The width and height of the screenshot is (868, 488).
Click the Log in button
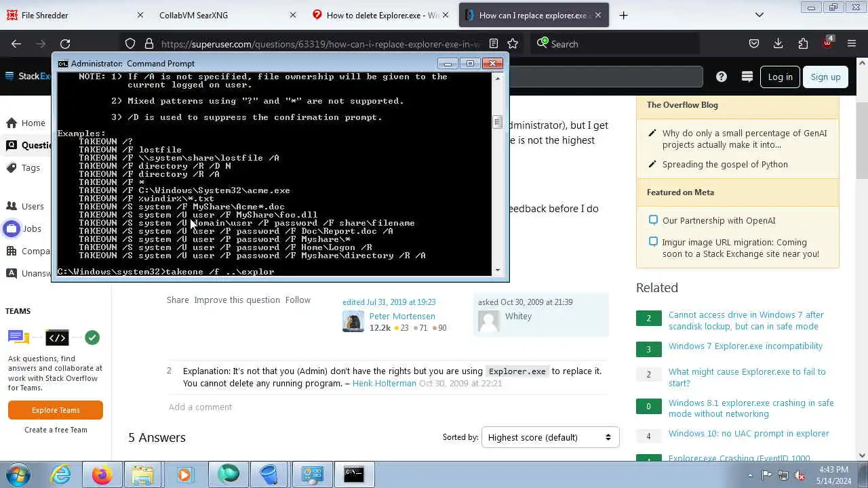[x=780, y=77]
